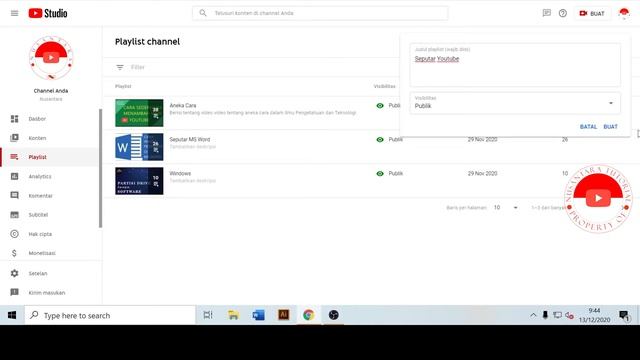Click the BUAT create button in header
Screen dimensions: 640x360
pos(592,13)
